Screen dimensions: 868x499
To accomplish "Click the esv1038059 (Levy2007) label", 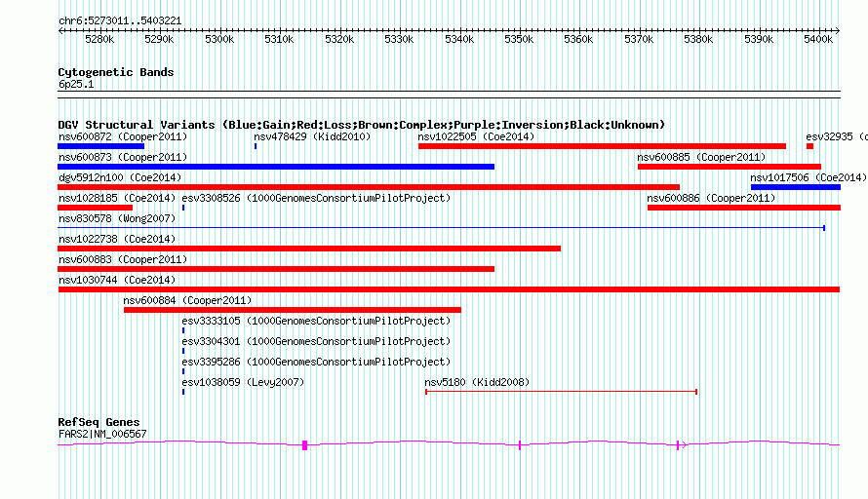I will [243, 382].
